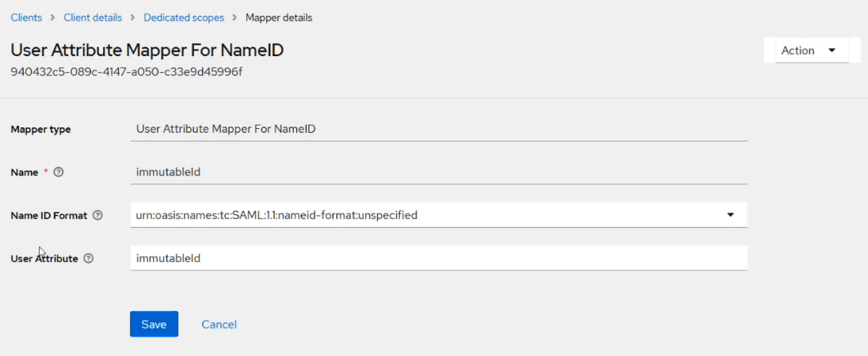Focus the Name input field

click(x=438, y=172)
